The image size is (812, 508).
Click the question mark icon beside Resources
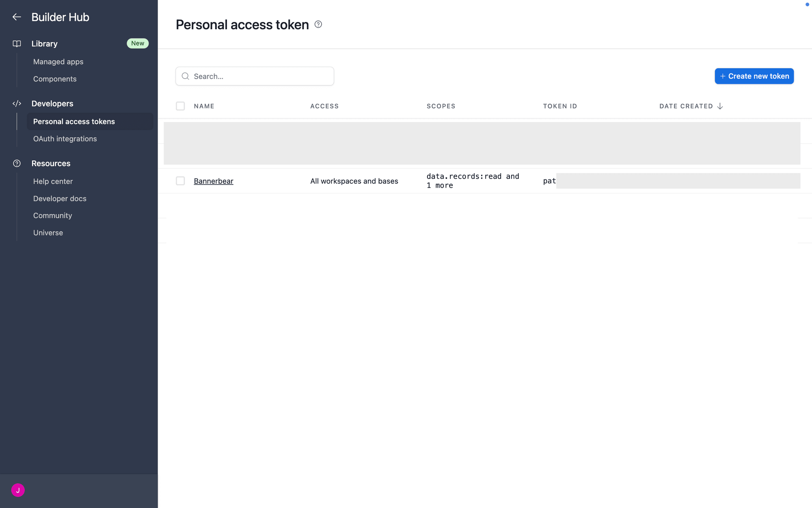click(x=17, y=163)
